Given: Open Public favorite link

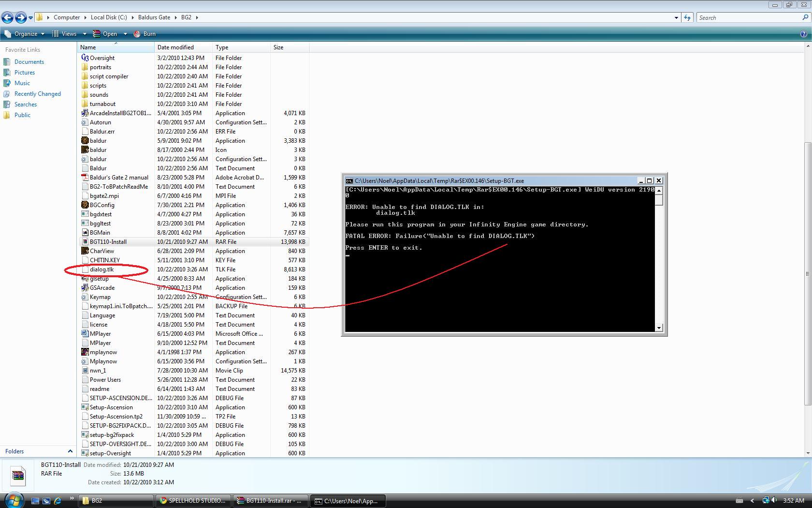Looking at the screenshot, I should point(22,115).
